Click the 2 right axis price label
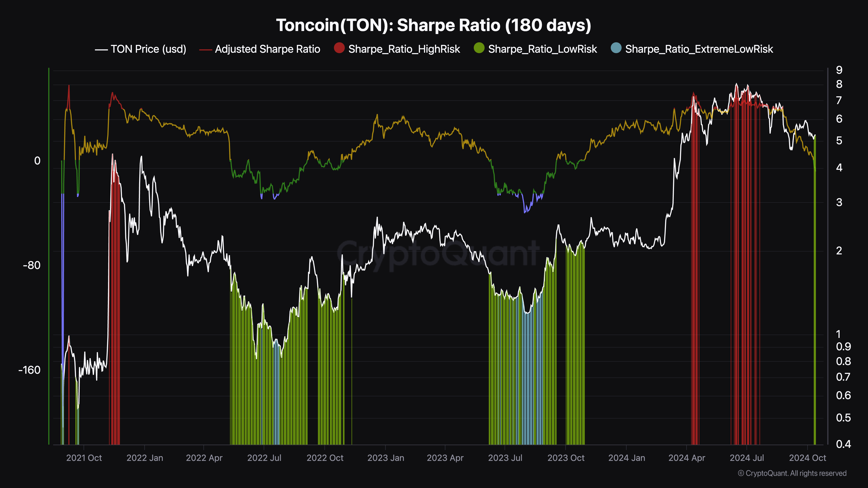The image size is (868, 488). tap(839, 251)
